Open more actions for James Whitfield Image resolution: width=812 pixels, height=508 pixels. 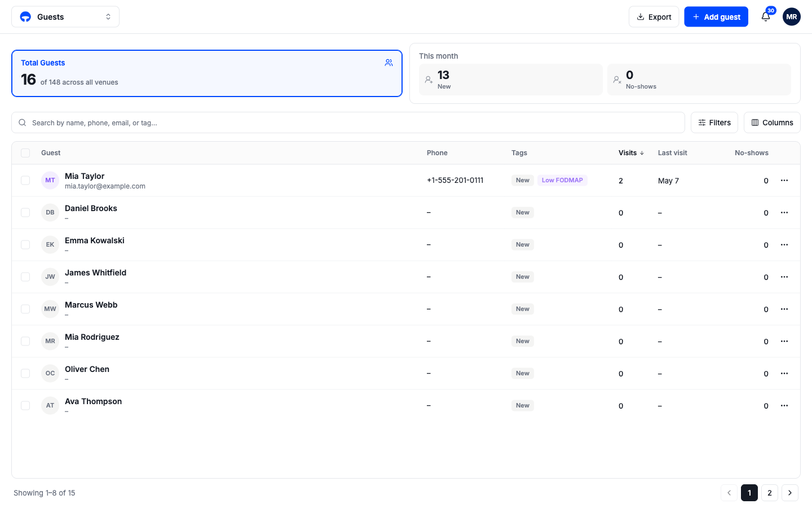[784, 277]
